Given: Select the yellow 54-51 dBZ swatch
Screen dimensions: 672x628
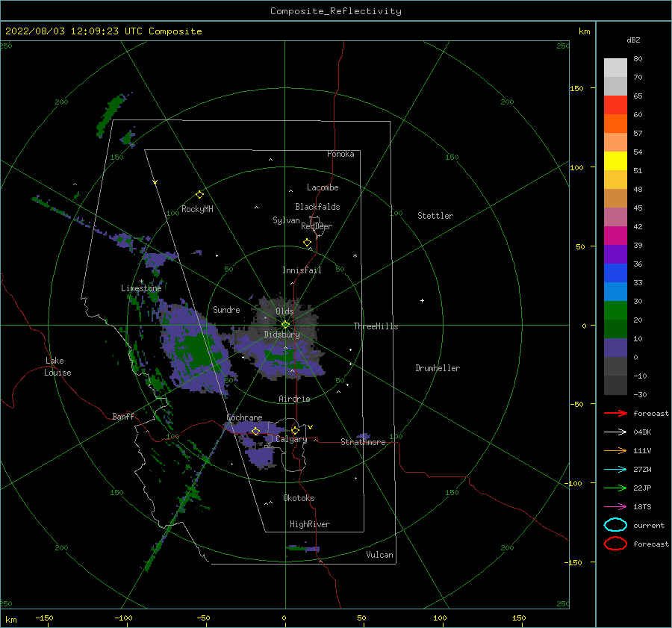Looking at the screenshot, I should 615,161.
